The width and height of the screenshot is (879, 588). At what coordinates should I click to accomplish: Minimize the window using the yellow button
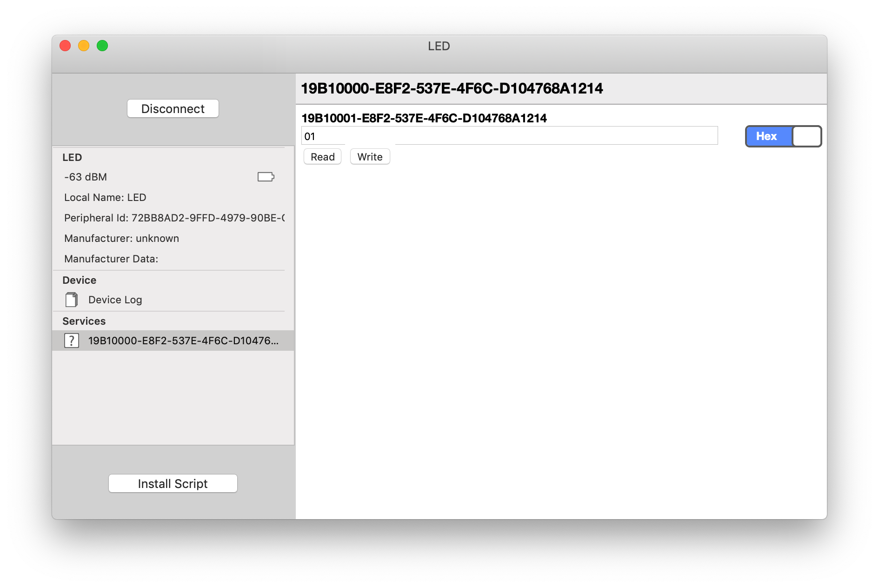tap(84, 46)
